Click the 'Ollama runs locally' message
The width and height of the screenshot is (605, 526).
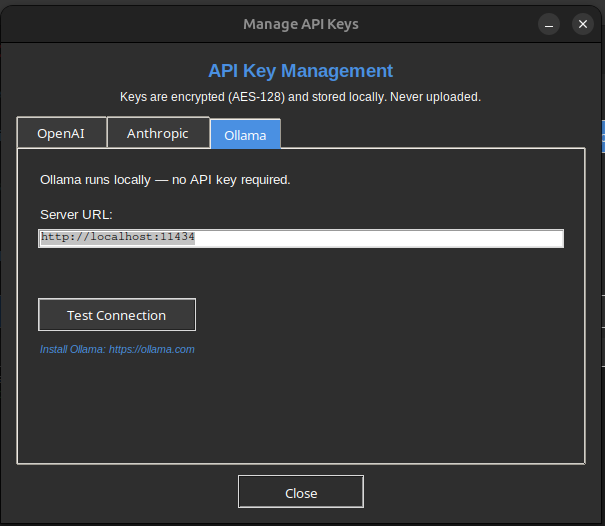pyautogui.click(x=165, y=180)
